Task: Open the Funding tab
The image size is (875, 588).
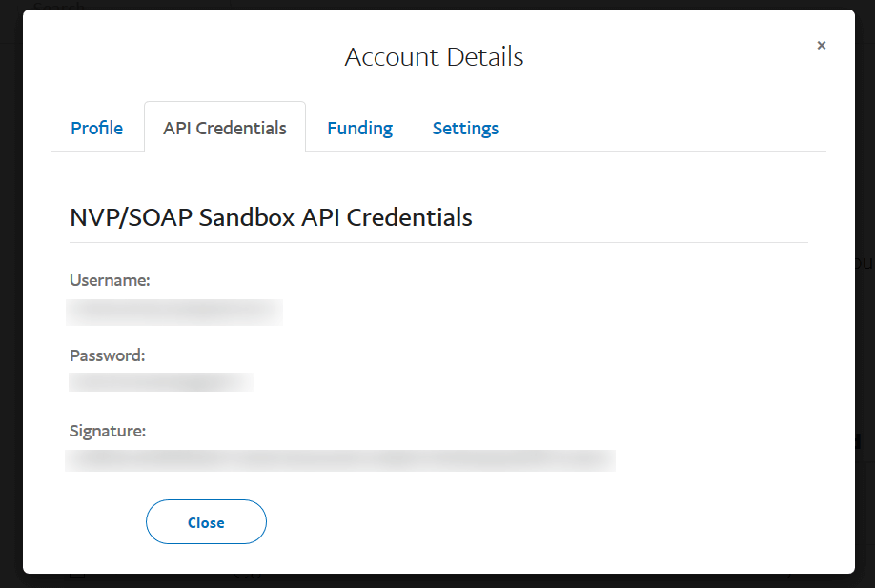Action: click(x=360, y=129)
